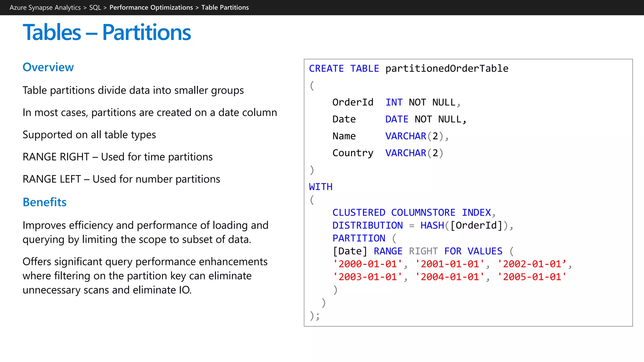Screen dimensions: 644x362
Task: Click the 'RANGE RIGHT – Used for time partitions' line
Action: pyautogui.click(x=118, y=157)
